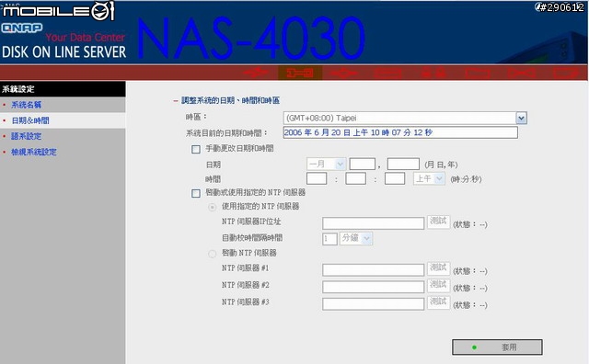Select 啟動 NTP 伺服器 radio button

(213, 254)
